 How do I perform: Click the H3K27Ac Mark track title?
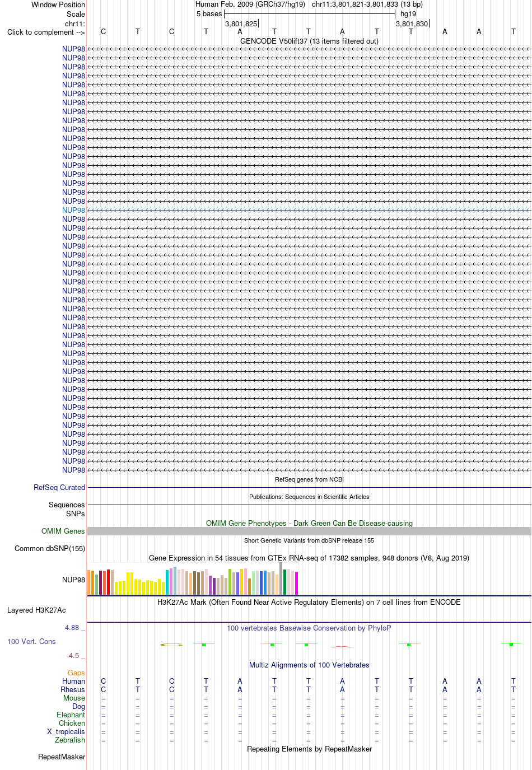(309, 603)
